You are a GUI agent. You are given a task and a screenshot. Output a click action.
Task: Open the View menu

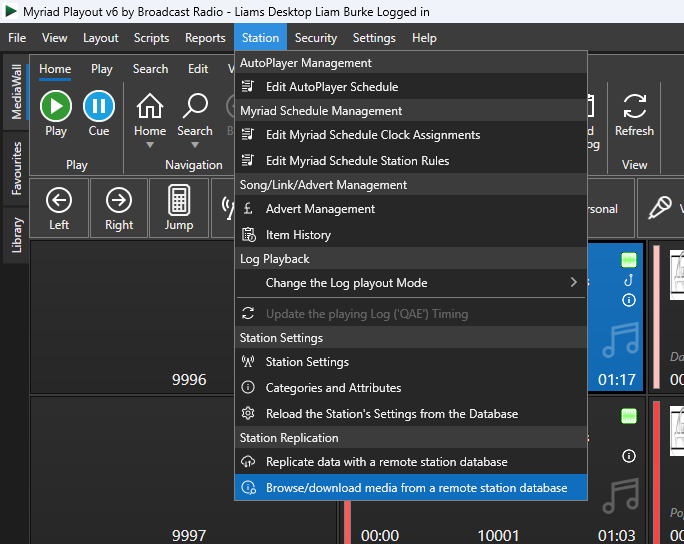55,38
